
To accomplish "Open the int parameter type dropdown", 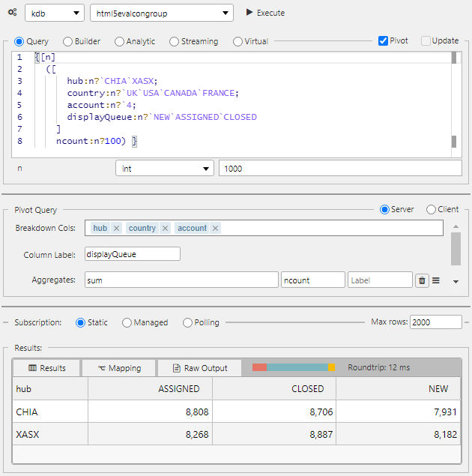I will pos(165,169).
